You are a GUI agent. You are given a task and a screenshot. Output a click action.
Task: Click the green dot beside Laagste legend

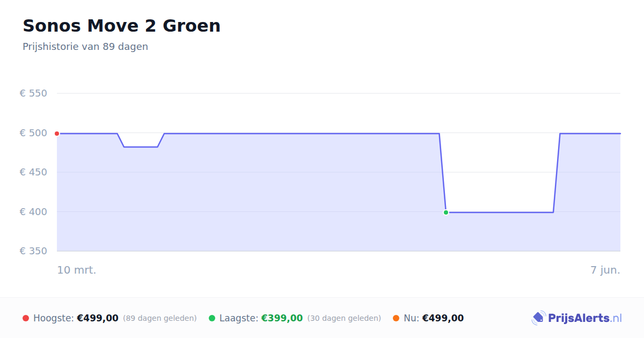tap(212, 318)
